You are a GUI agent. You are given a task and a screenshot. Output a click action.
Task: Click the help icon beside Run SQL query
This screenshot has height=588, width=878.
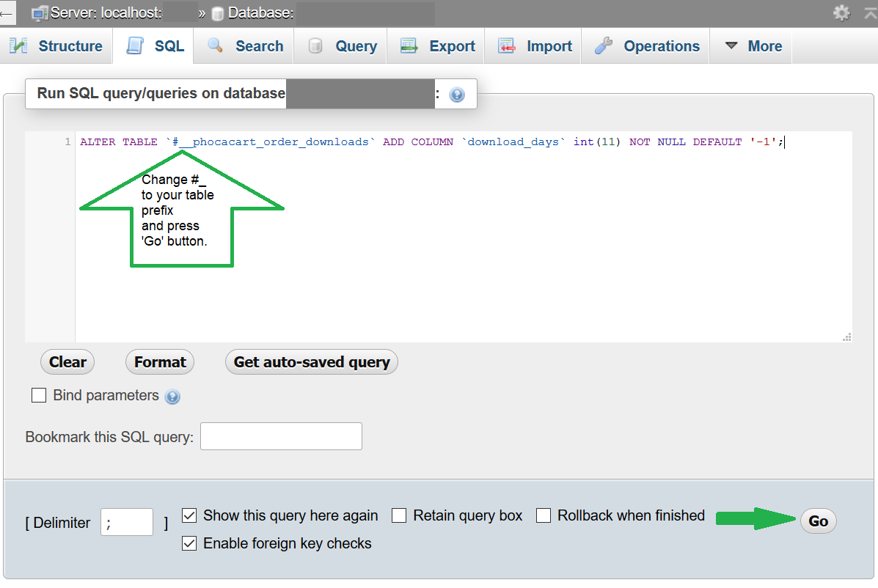pos(457,95)
